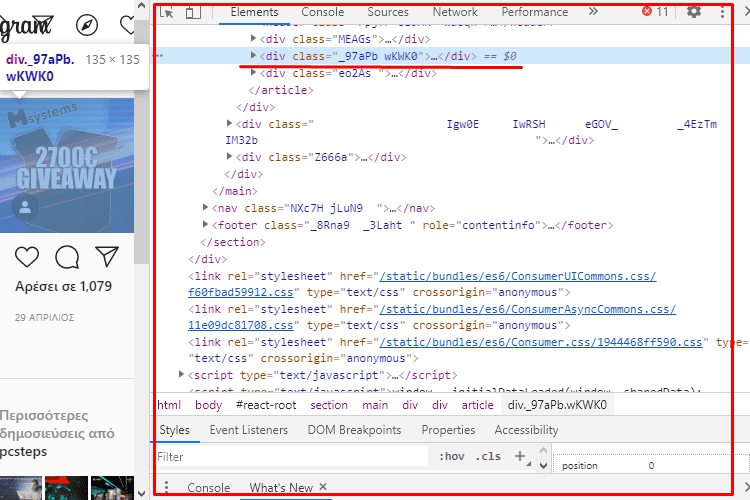Screen dimensions: 750x500
Task: Open DevTools settings gear
Action: pyautogui.click(x=694, y=12)
